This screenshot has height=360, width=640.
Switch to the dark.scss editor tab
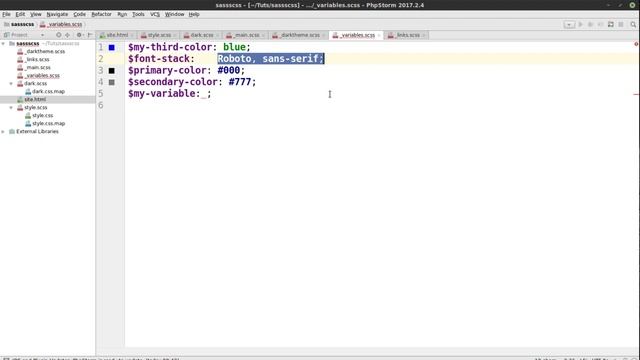(x=202, y=35)
